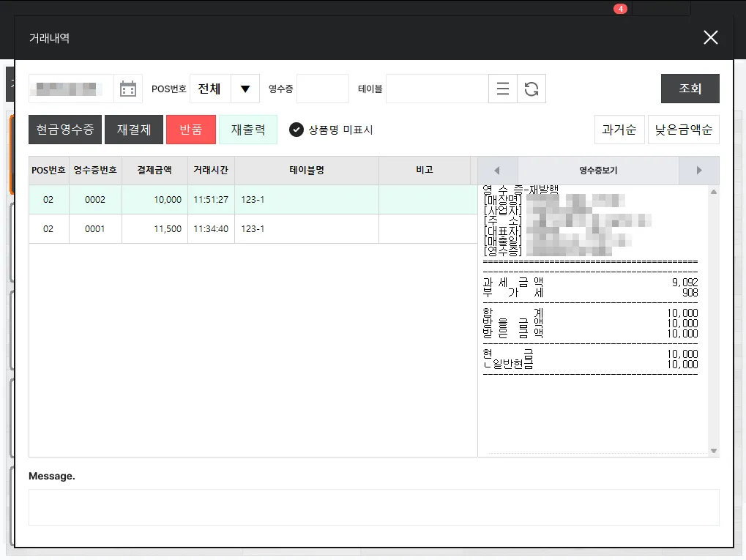Screen dimensions: 746x560
Task: Sort by 낮은금액순
Action: (684, 130)
